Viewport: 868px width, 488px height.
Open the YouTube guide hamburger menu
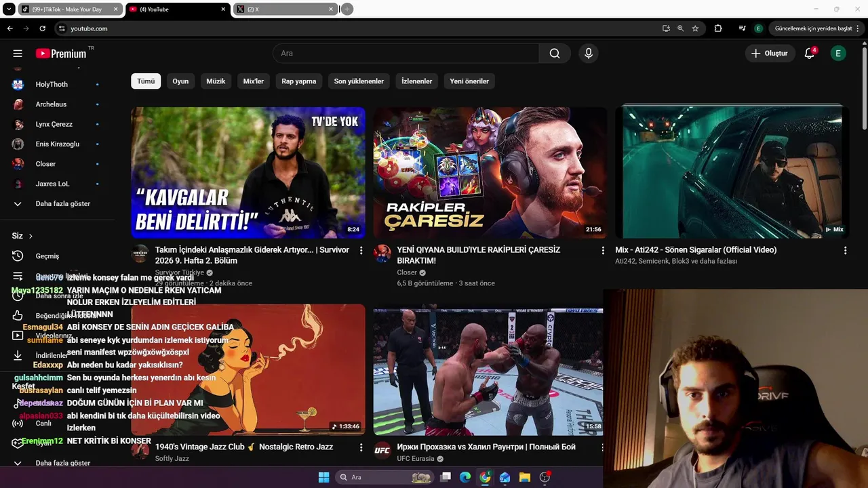[x=18, y=54]
